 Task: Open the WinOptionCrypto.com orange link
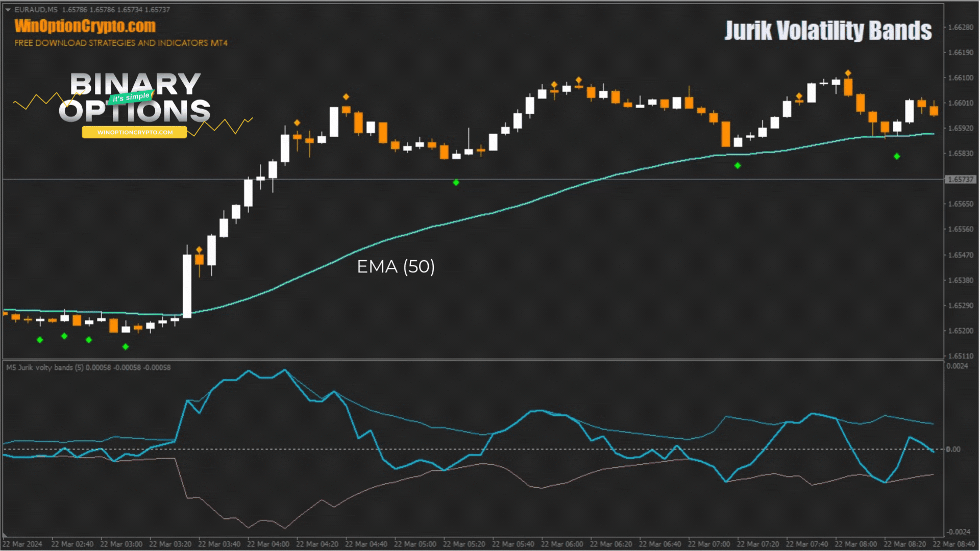click(x=85, y=26)
